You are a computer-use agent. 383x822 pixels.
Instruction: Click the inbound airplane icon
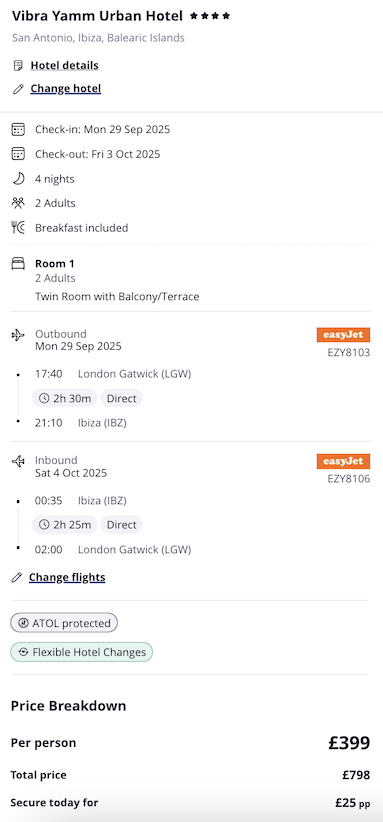18,461
